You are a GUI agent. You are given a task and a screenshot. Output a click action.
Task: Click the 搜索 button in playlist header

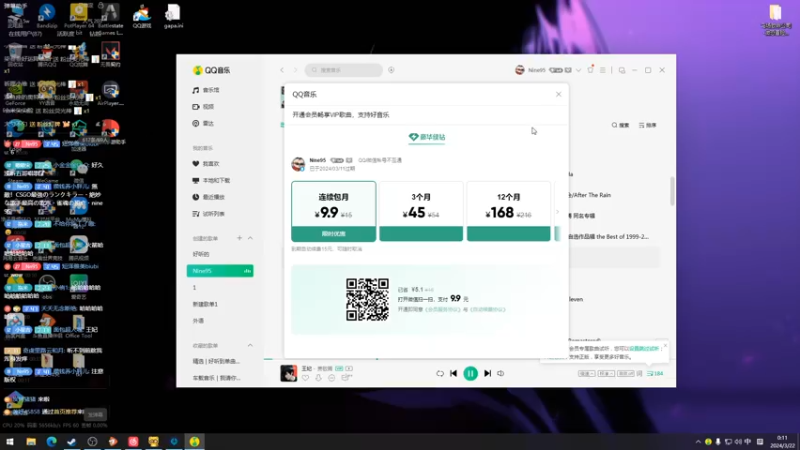click(x=620, y=125)
